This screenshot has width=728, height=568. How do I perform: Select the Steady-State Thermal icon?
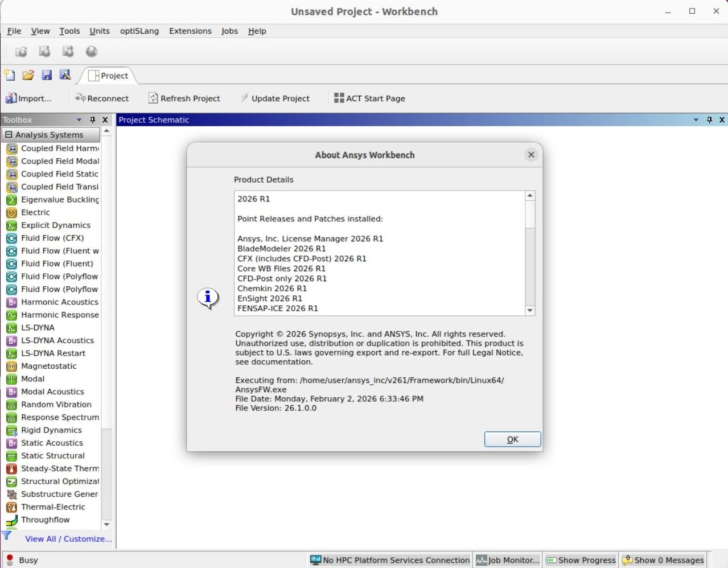pyautogui.click(x=11, y=468)
